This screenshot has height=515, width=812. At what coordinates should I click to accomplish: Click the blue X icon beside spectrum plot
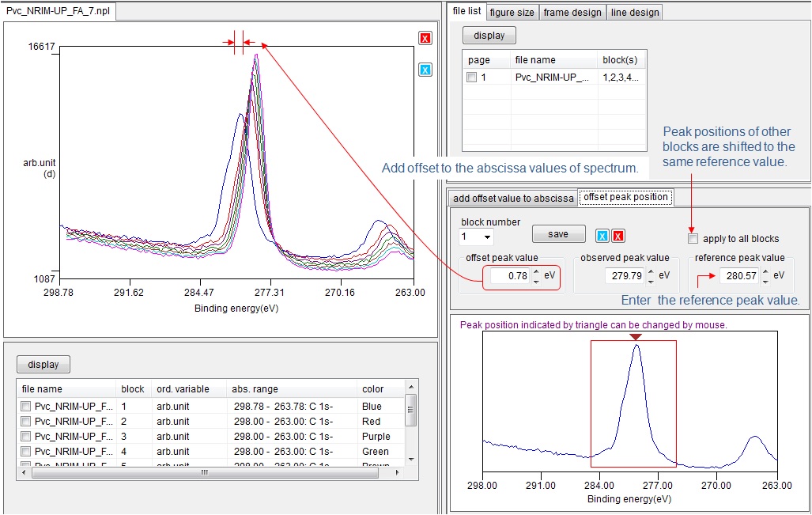coord(425,70)
